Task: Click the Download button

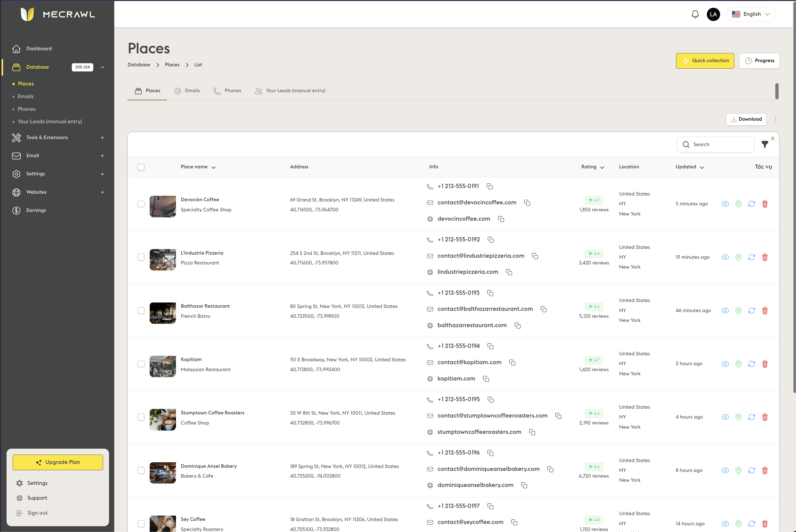Action: pos(746,119)
